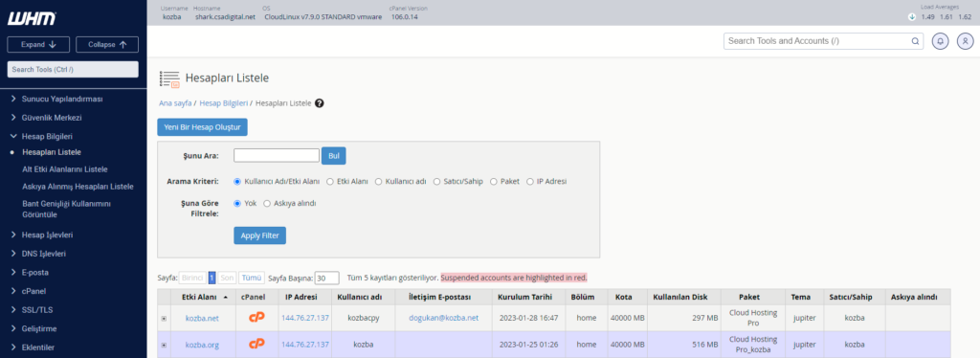Screen dimensions: 980x358
Task: Open Askıya Alınmış Hesapları Listele
Action: pos(78,187)
